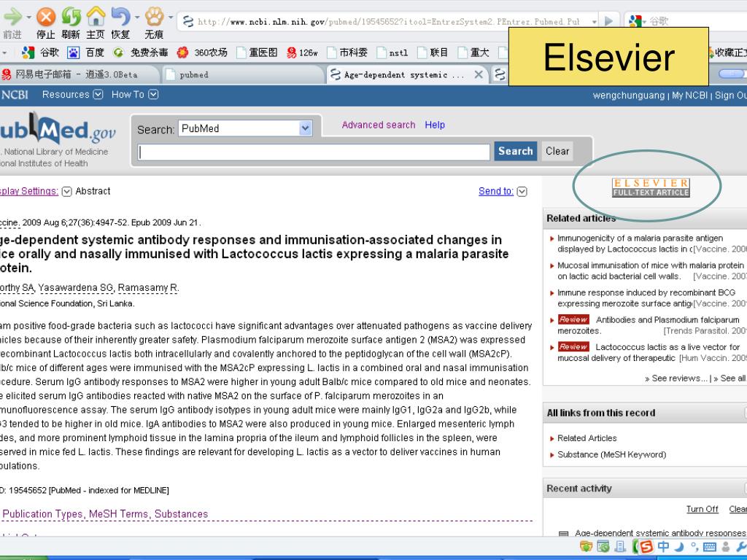Click the soft keyboard icon in IME bar
747x560 pixels.
[x=709, y=547]
